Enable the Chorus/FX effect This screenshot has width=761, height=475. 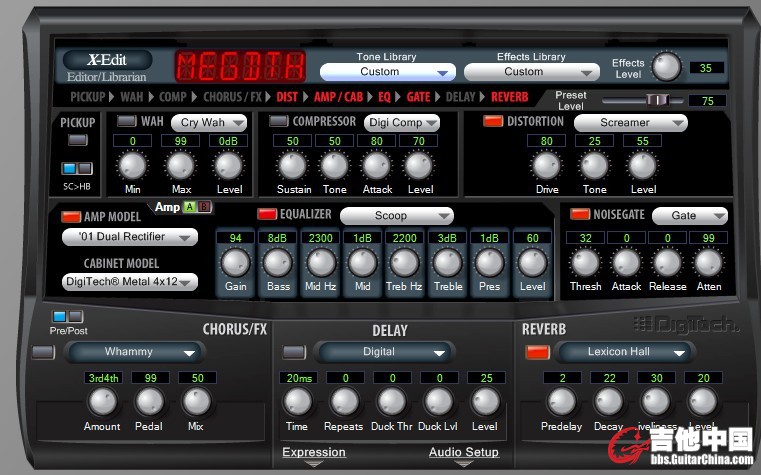(x=43, y=352)
